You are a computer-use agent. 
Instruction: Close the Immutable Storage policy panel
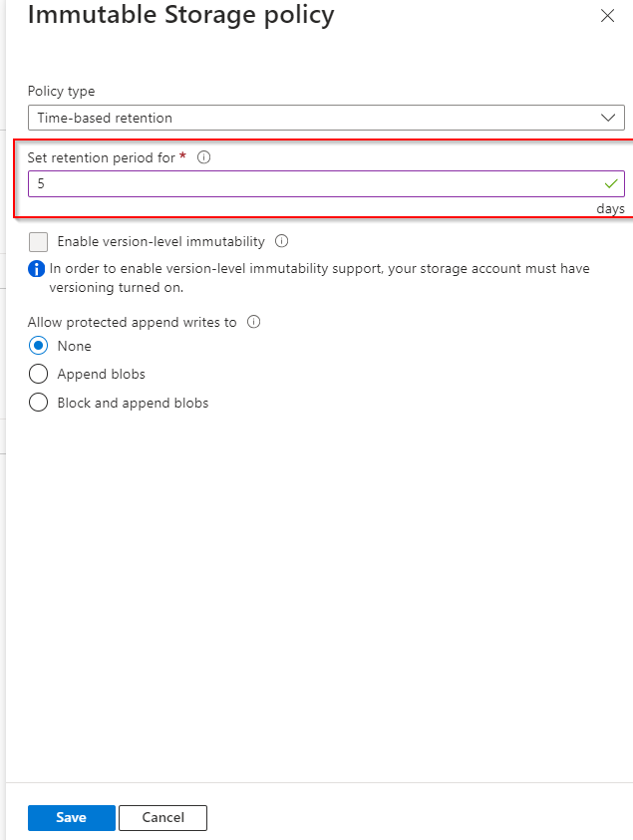[607, 16]
